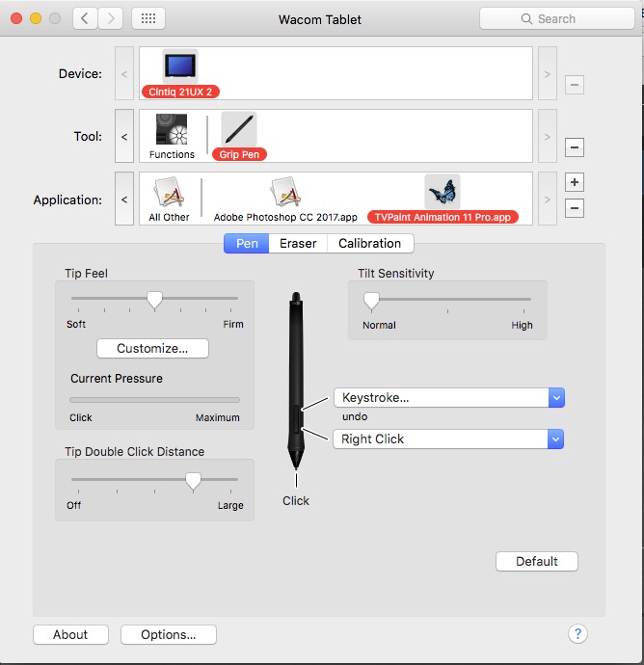The width and height of the screenshot is (644, 665).
Task: Choose Adobe Photoshop CC 2017.app icon
Action: [x=285, y=192]
